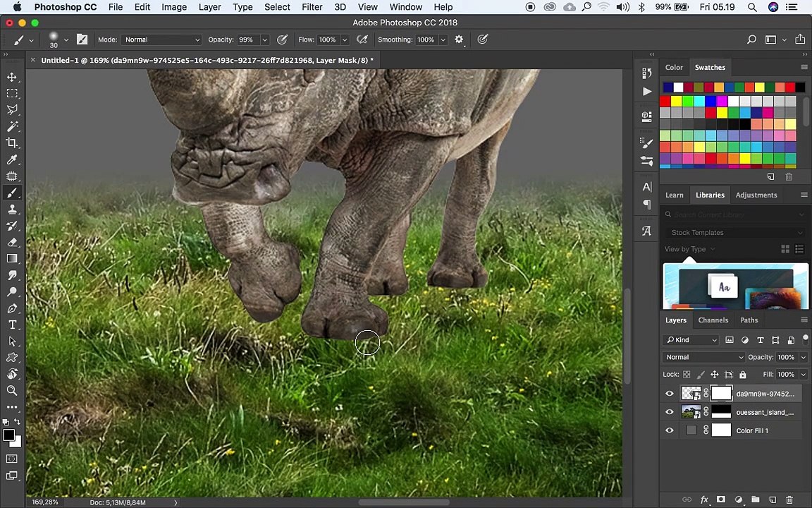The height and width of the screenshot is (508, 812).
Task: Click the Search Current Library field
Action: (x=735, y=214)
